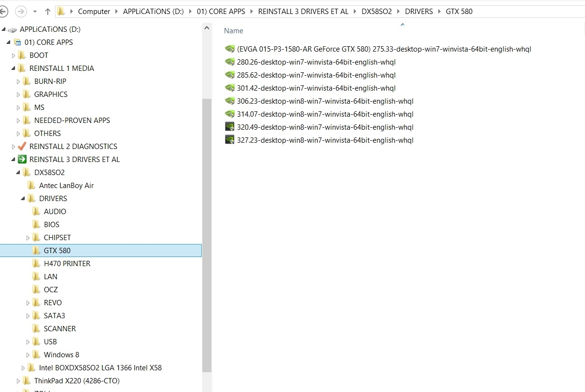The width and height of the screenshot is (585, 392).
Task: Expand the BURN-RIP folder node
Action: [x=18, y=81]
